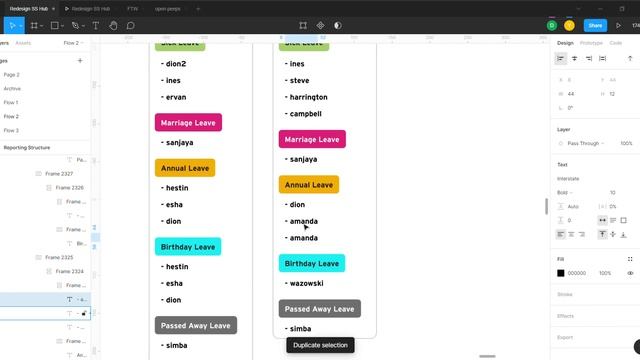Viewport: 640px width, 360px height.
Task: Enable auto width text resizing
Action: pyautogui.click(x=602, y=220)
